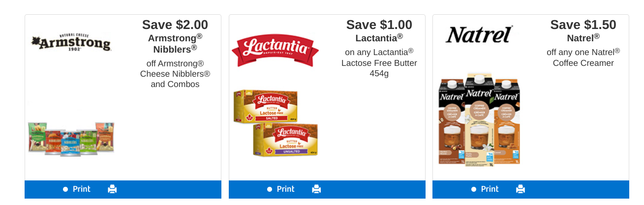644x205 pixels.
Task: Click the Print label for Lactantia butter
Action: point(286,189)
